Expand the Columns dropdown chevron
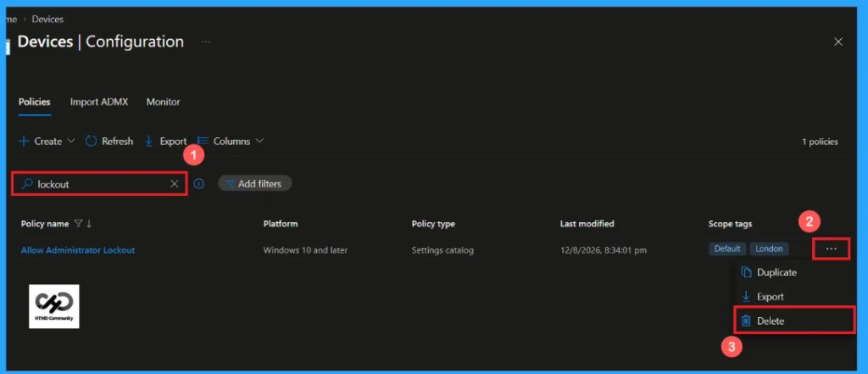 click(259, 141)
